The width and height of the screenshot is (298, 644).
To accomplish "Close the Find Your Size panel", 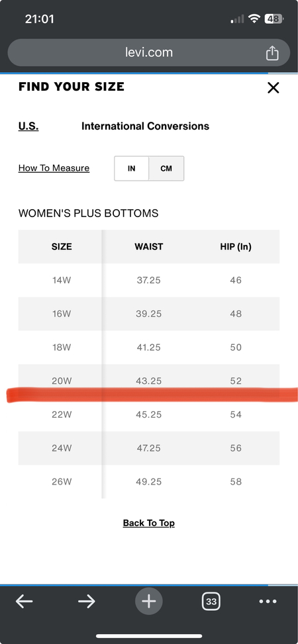I will click(x=273, y=87).
